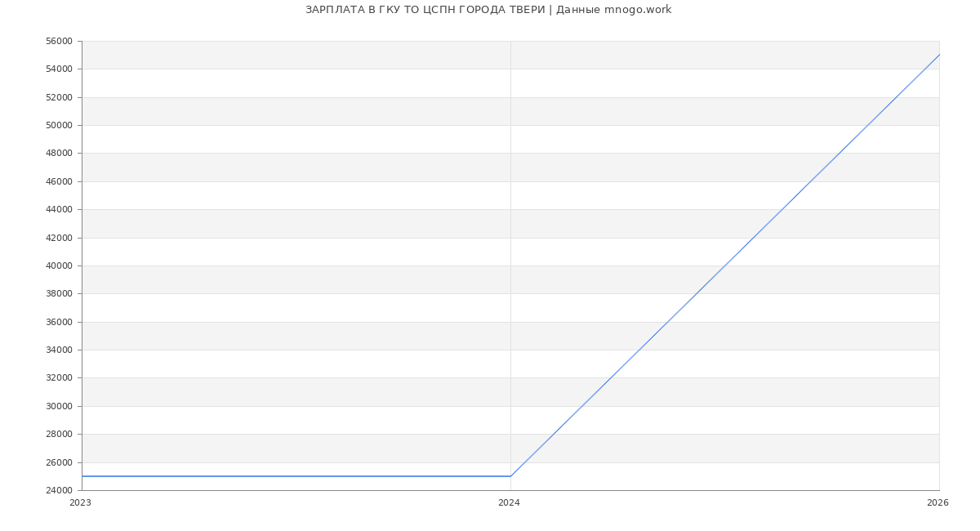Image resolution: width=980 pixels, height=531 pixels.
Task: Click the 44000 axis value
Action: pyautogui.click(x=60, y=209)
